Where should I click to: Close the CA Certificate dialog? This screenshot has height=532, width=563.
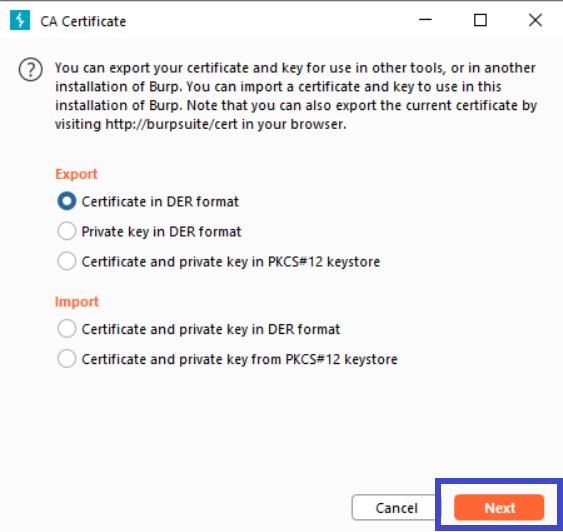click(535, 20)
